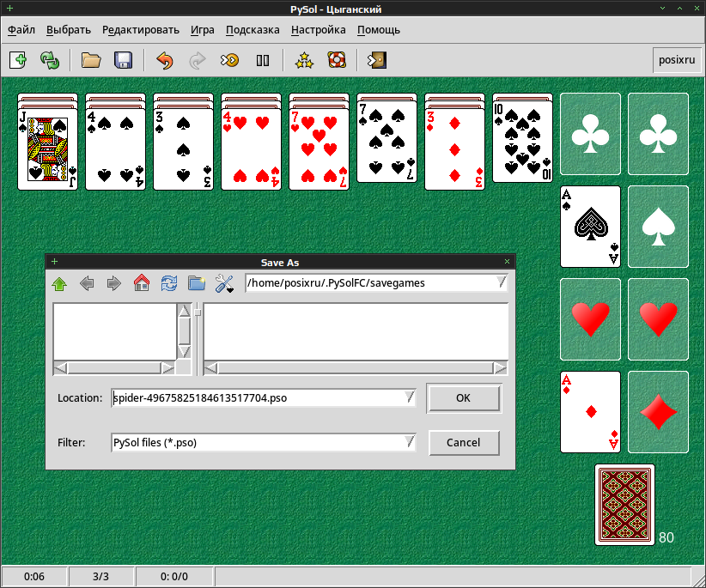This screenshot has width=706, height=588.
Task: Open the Location field dropdown arrow
Action: click(409, 397)
